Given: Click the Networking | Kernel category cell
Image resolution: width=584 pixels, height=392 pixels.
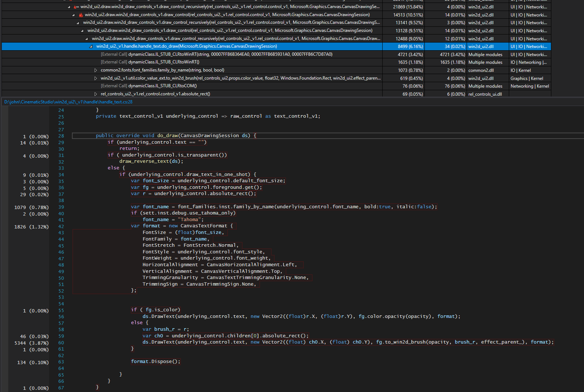Looking at the screenshot, I should pos(530,86).
